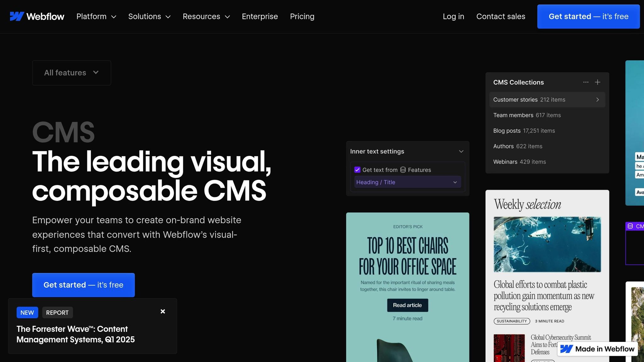Collapse the Inner text settings panel
Image resolution: width=644 pixels, height=362 pixels.
click(461, 151)
